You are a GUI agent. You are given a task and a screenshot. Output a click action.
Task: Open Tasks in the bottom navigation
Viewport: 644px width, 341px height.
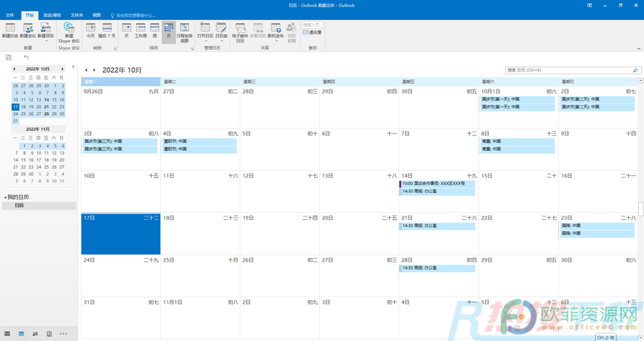pyautogui.click(x=49, y=334)
